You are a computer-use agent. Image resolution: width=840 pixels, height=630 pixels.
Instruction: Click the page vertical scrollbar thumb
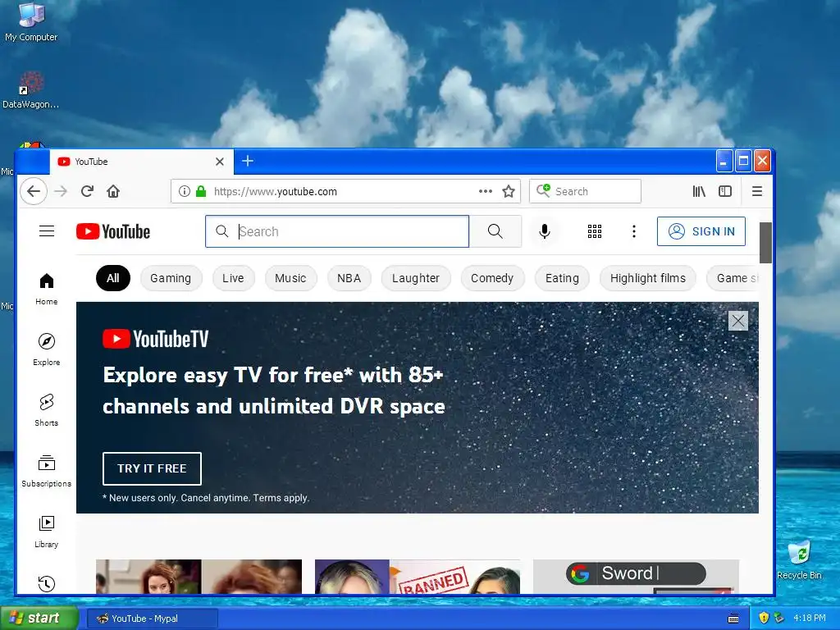765,243
